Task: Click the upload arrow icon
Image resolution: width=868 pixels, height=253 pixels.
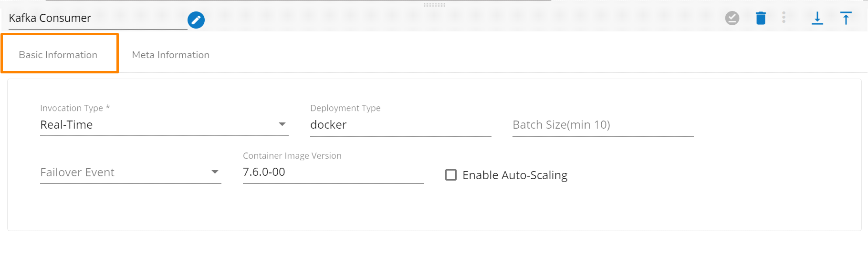Action: [846, 18]
